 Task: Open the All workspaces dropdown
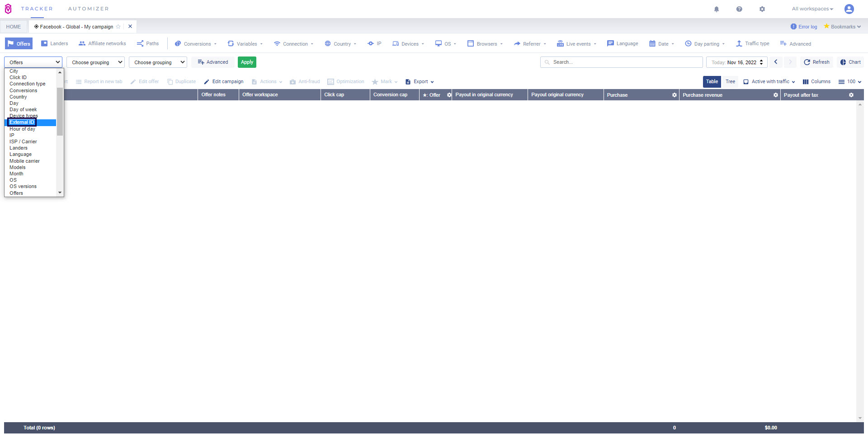pos(812,9)
